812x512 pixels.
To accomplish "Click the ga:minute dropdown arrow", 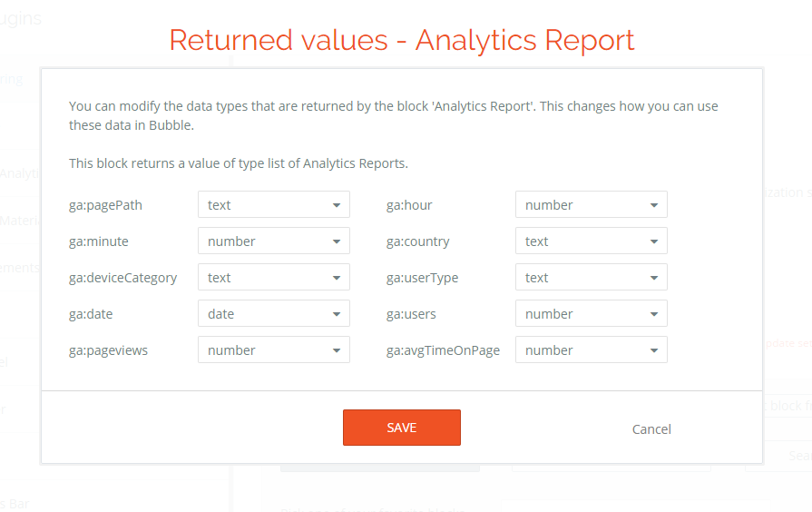I will [337, 241].
